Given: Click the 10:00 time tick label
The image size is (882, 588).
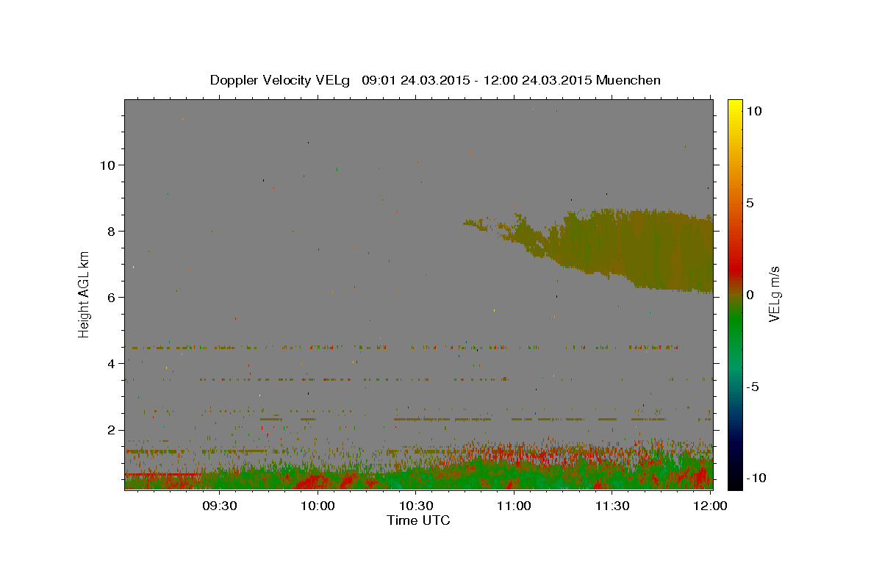Looking at the screenshot, I should (x=318, y=506).
